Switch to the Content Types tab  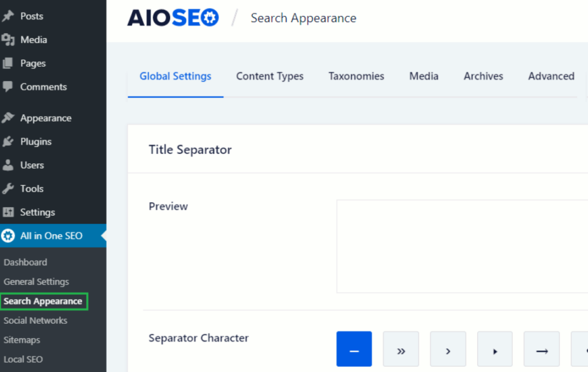tap(270, 76)
